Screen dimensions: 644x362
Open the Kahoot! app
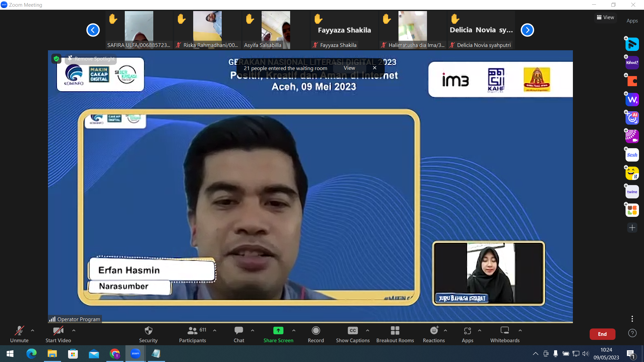point(632,63)
